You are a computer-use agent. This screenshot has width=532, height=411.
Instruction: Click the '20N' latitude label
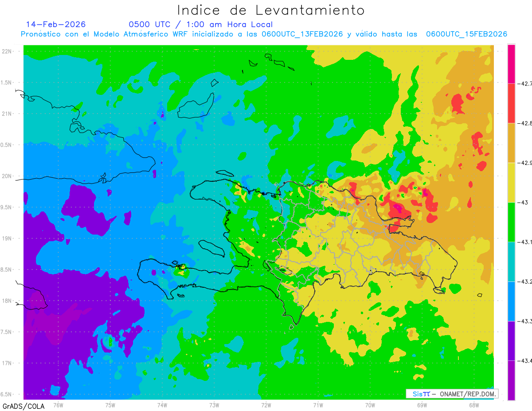point(7,176)
